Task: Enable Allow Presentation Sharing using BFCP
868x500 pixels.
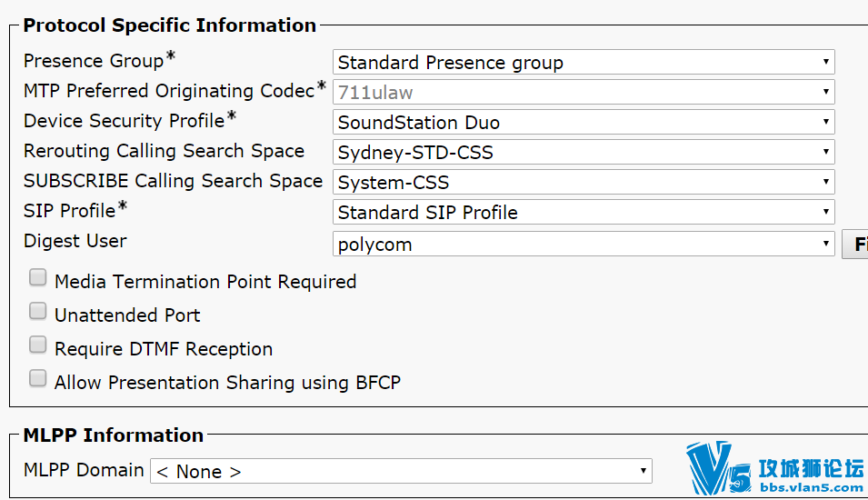Action: tap(37, 379)
